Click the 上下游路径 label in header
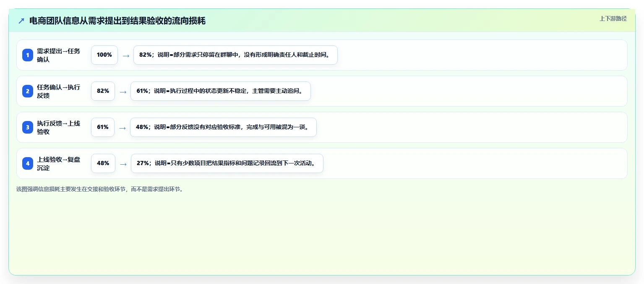The width and height of the screenshot is (644, 284). (613, 18)
